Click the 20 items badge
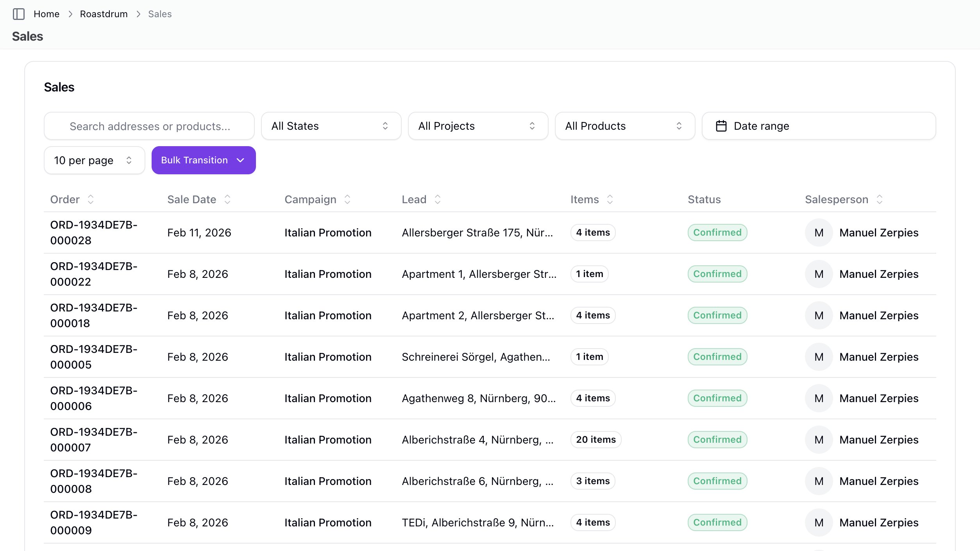 (596, 440)
